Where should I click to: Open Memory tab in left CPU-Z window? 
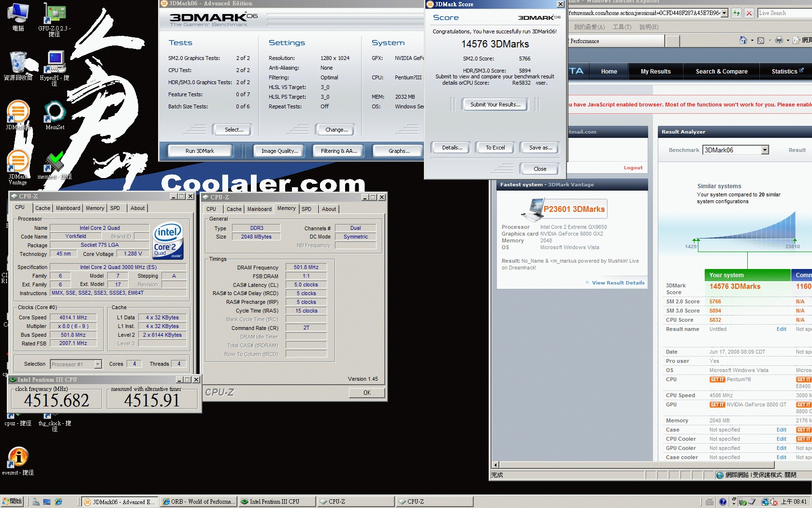[95, 208]
